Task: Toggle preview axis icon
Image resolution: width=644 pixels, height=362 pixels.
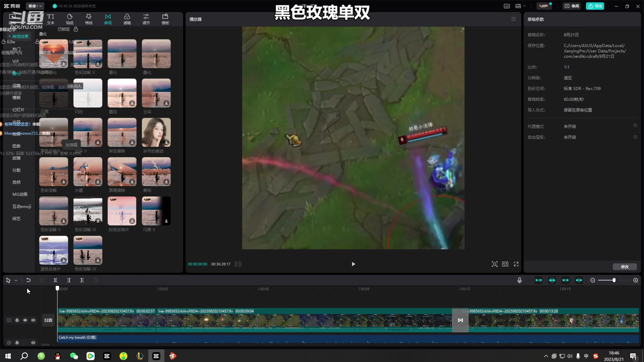Action: pos(579,280)
